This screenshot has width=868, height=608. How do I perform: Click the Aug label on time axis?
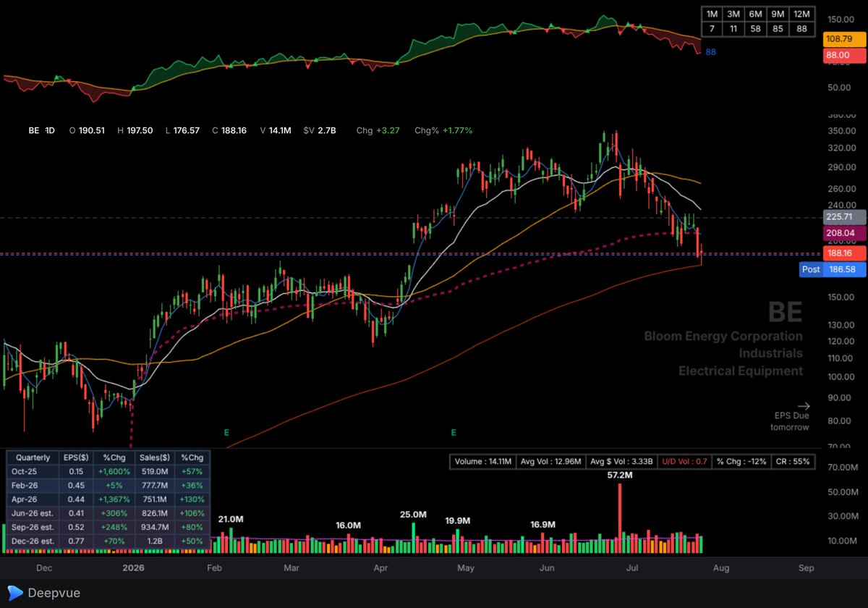[720, 568]
